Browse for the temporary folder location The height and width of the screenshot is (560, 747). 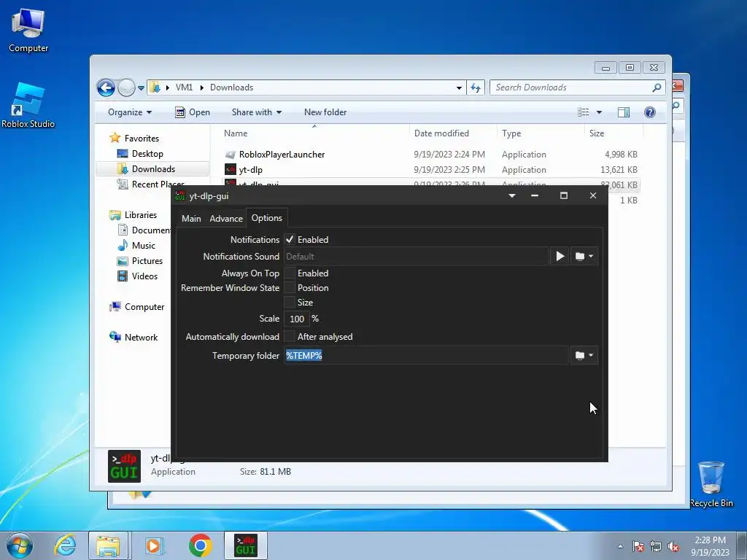click(584, 355)
